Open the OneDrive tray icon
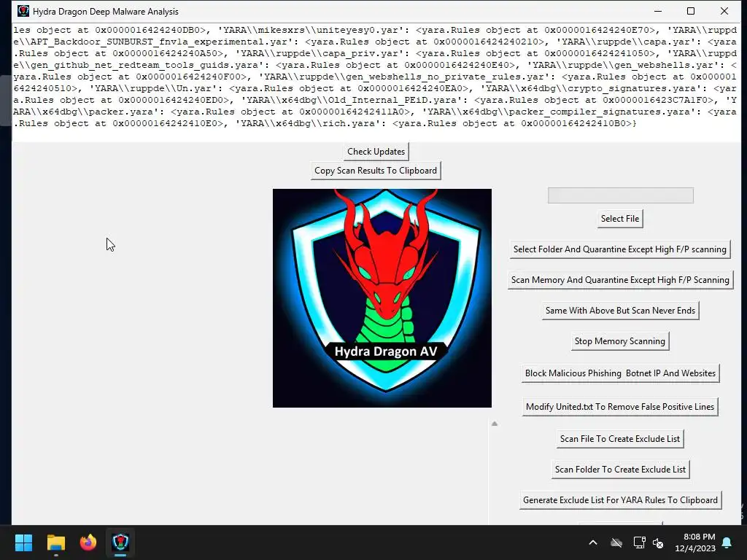The width and height of the screenshot is (747, 560). click(x=616, y=542)
